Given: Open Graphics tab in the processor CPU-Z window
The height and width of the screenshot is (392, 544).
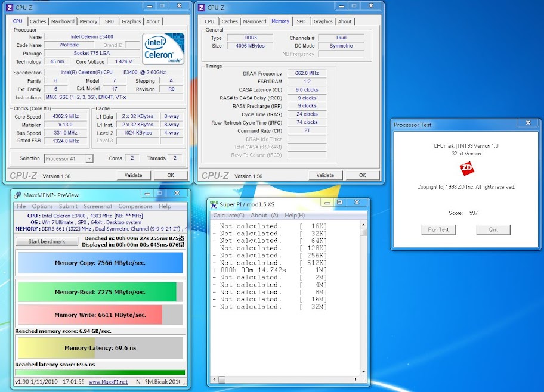Looking at the screenshot, I should [131, 21].
